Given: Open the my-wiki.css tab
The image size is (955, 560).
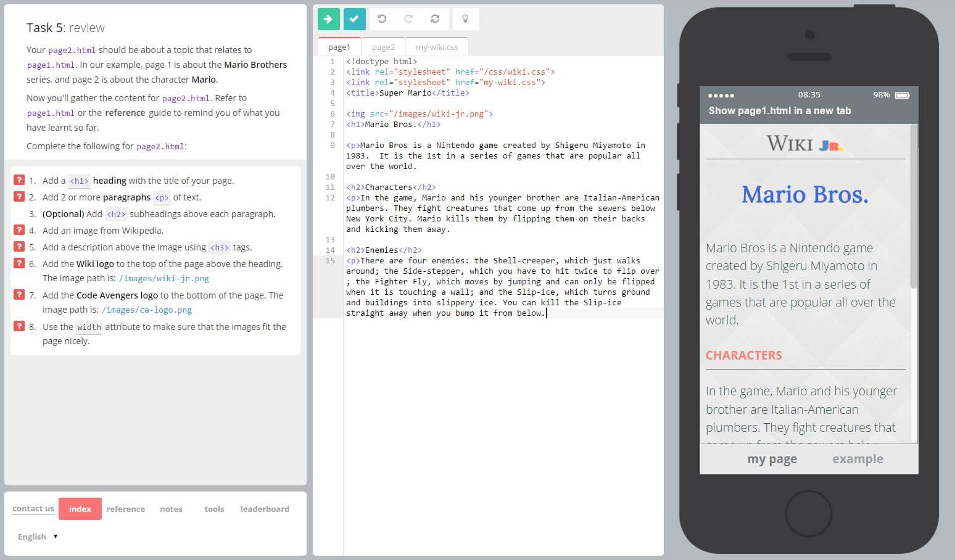Looking at the screenshot, I should pyautogui.click(x=437, y=47).
